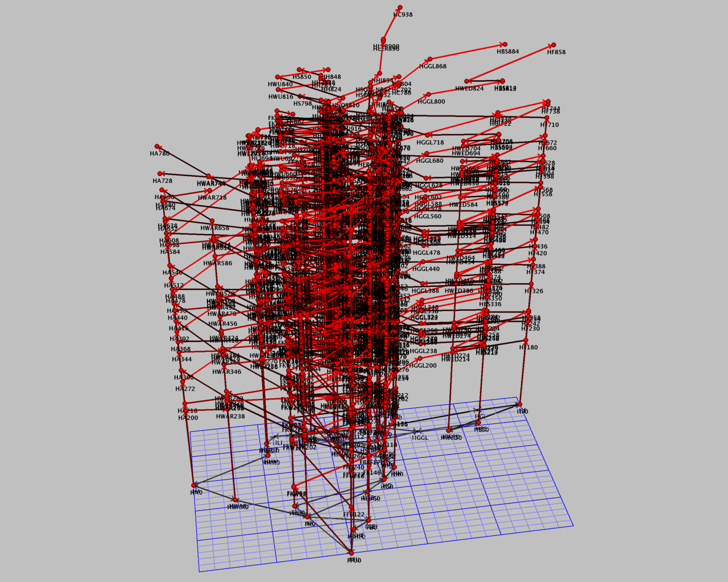Pick node HA200
Image resolution: width=728 pixels, height=582 pixels.
(x=186, y=411)
